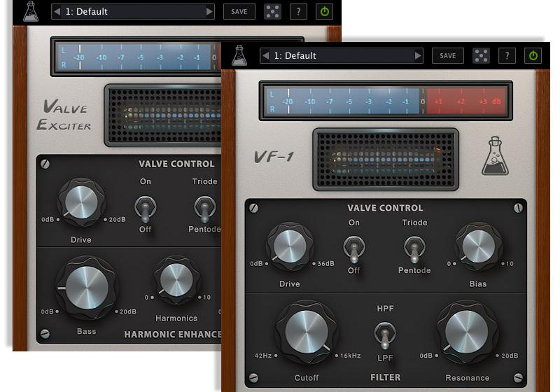560x392 pixels.
Task: Open the Valve Exciter preset list '1: Default'
Action: click(133, 11)
